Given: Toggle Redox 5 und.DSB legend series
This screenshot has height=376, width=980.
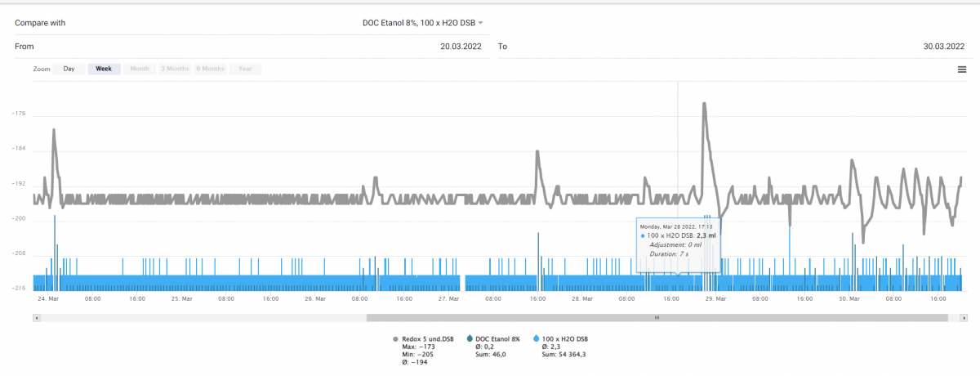Looking at the screenshot, I should [x=423, y=338].
